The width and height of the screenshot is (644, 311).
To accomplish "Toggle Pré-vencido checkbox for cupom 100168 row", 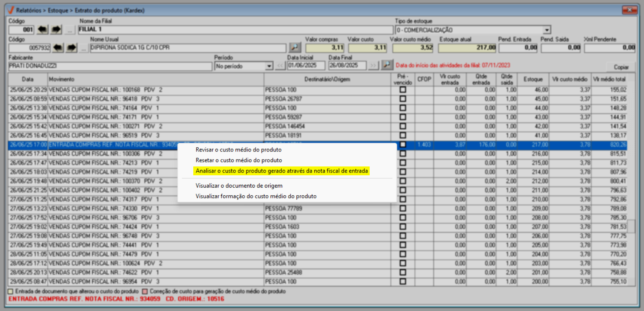I will (403, 90).
